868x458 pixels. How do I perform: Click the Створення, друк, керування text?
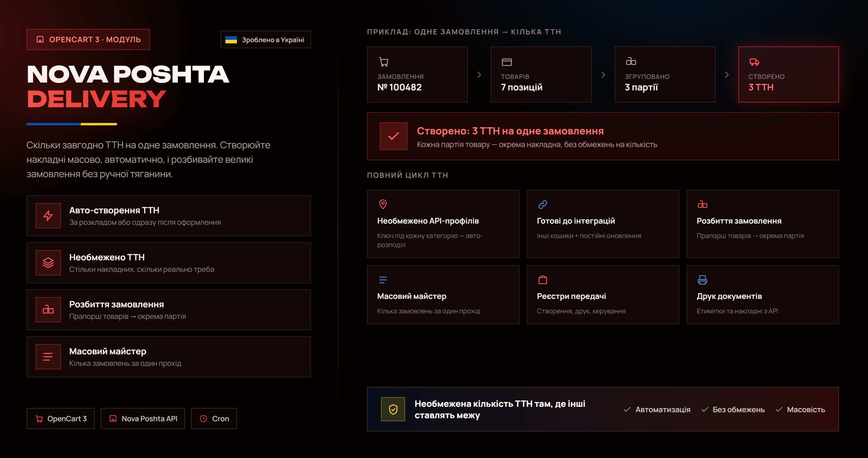click(581, 311)
